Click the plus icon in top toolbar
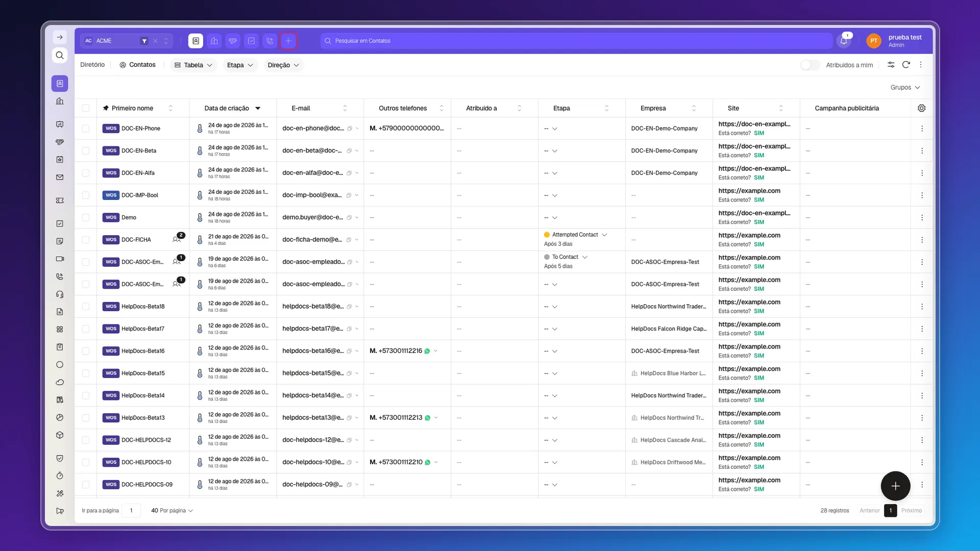The height and width of the screenshot is (551, 980). coord(288,41)
